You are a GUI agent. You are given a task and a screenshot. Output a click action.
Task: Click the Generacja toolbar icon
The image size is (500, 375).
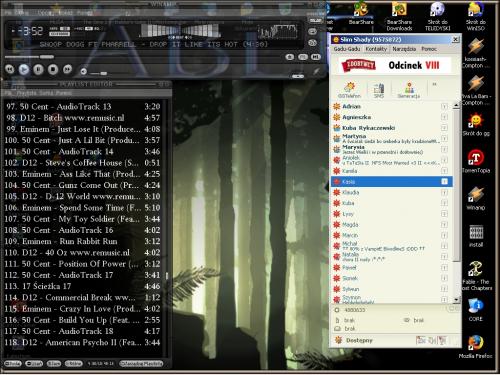pyautogui.click(x=409, y=90)
